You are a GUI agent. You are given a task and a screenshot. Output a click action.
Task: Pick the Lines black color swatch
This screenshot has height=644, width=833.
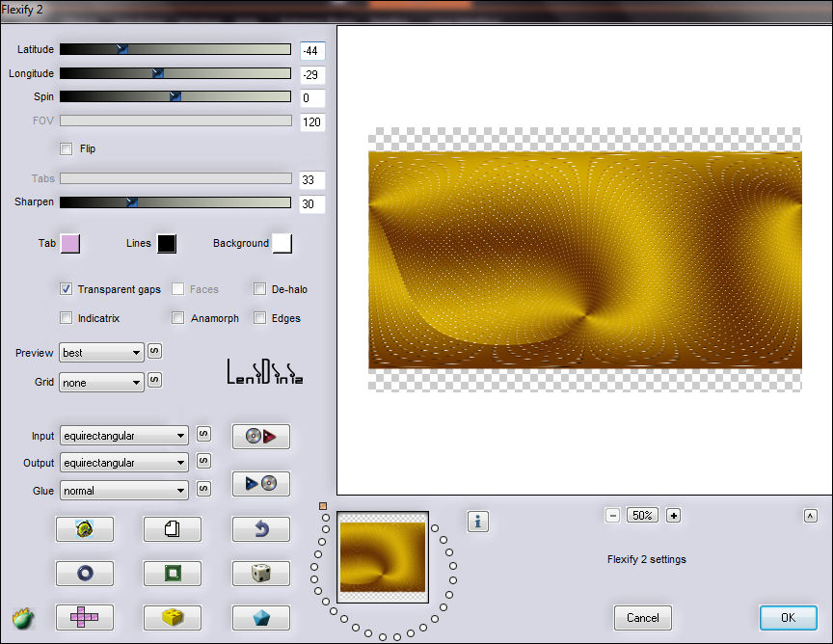167,243
